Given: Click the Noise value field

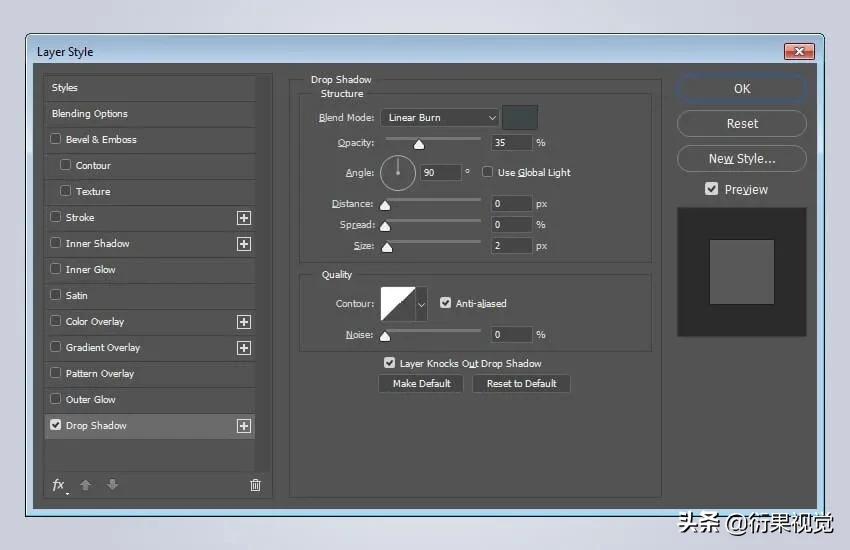Looking at the screenshot, I should (x=511, y=335).
